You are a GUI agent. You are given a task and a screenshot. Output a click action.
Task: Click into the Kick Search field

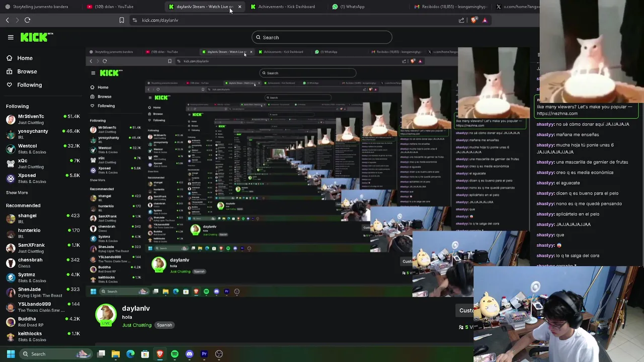pyautogui.click(x=322, y=37)
